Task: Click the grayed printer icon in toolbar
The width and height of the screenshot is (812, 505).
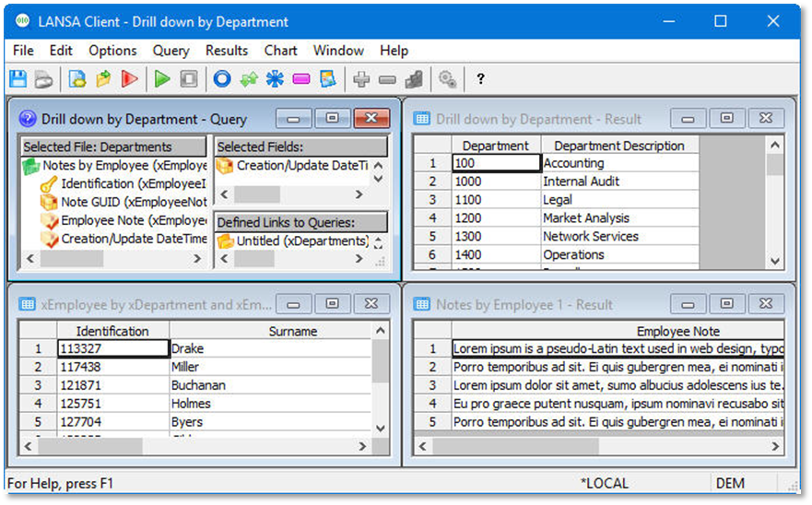Action: pyautogui.click(x=44, y=79)
